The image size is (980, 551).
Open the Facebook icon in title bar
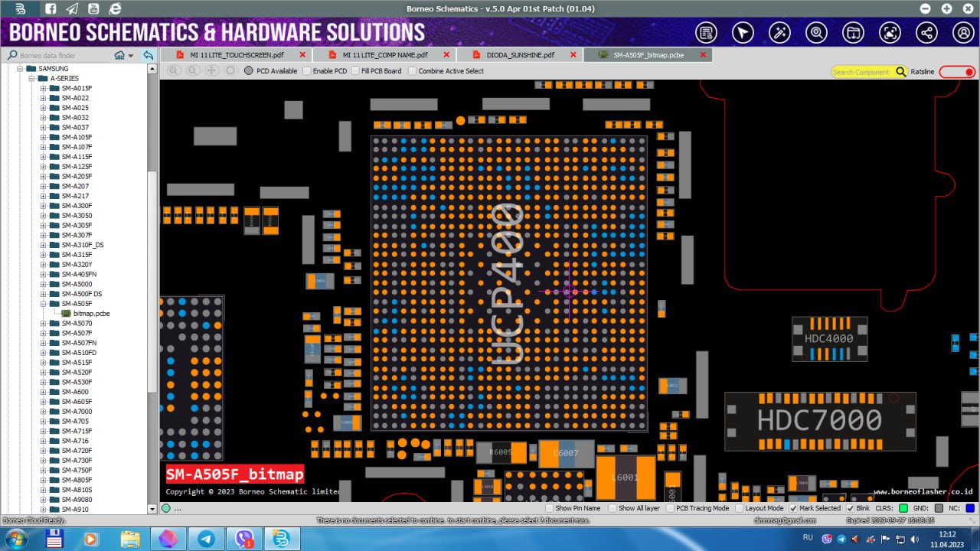(51, 9)
